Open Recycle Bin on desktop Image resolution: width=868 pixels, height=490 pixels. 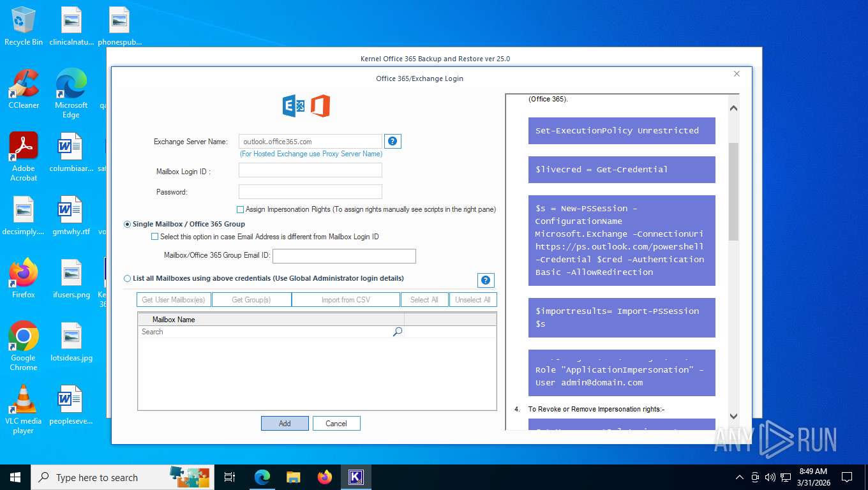click(x=24, y=27)
